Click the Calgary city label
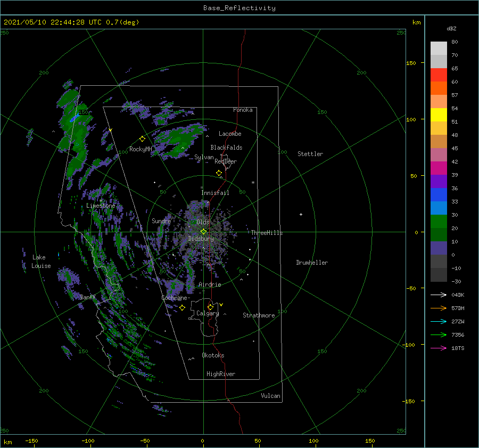 tap(208, 313)
